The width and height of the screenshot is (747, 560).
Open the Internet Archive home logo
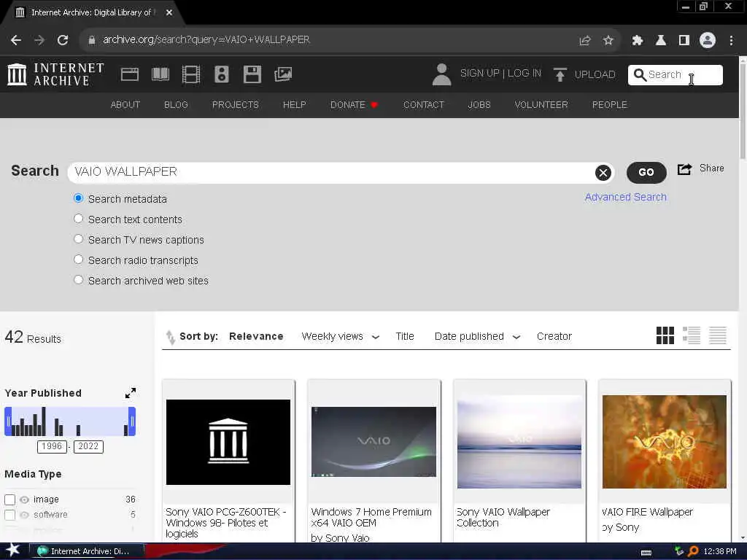click(x=55, y=74)
